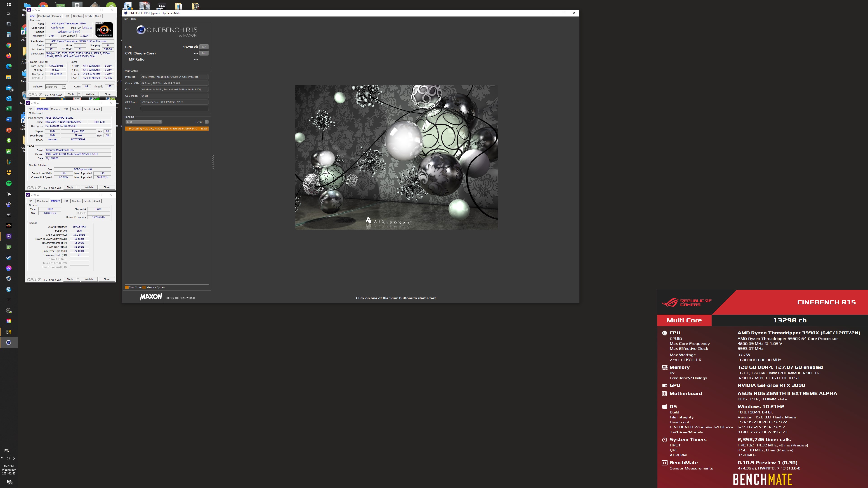Open SPD tab in top CPU-Z window
Viewport: 868px width, 488px height.
(67, 16)
